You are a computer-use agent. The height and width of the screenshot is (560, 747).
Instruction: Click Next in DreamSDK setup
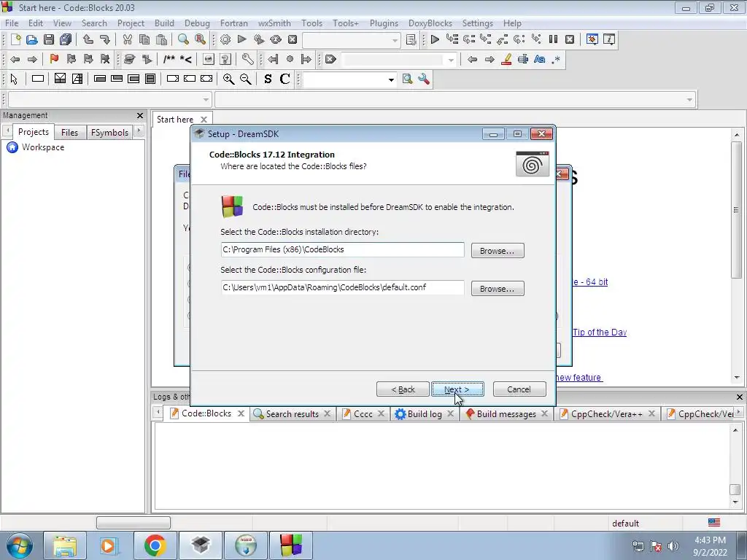pos(457,389)
